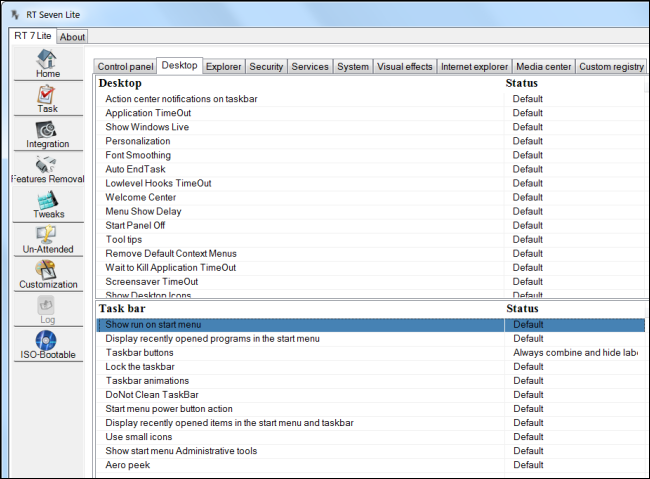Select the Personalization row
The image size is (650, 479).
pyautogui.click(x=370, y=141)
